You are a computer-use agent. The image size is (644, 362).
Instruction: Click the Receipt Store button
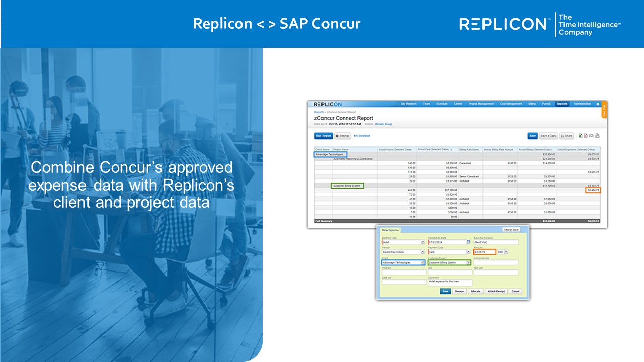(511, 230)
